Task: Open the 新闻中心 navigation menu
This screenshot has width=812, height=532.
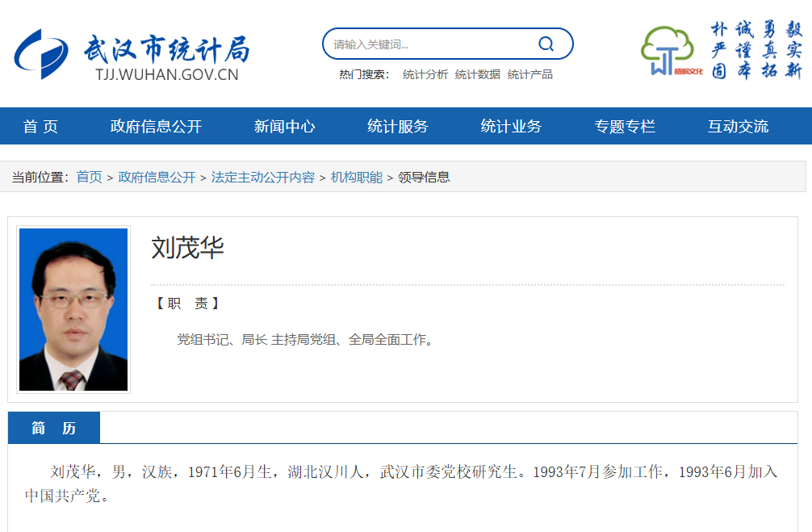Action: (283, 126)
